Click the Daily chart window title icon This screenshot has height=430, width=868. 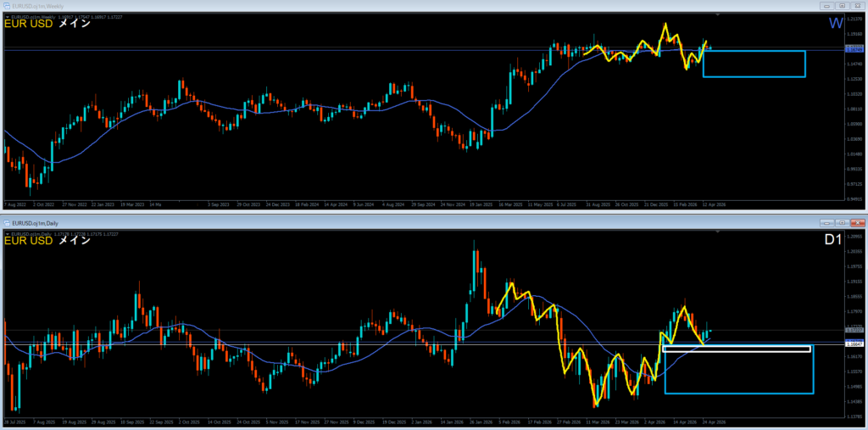click(x=7, y=221)
